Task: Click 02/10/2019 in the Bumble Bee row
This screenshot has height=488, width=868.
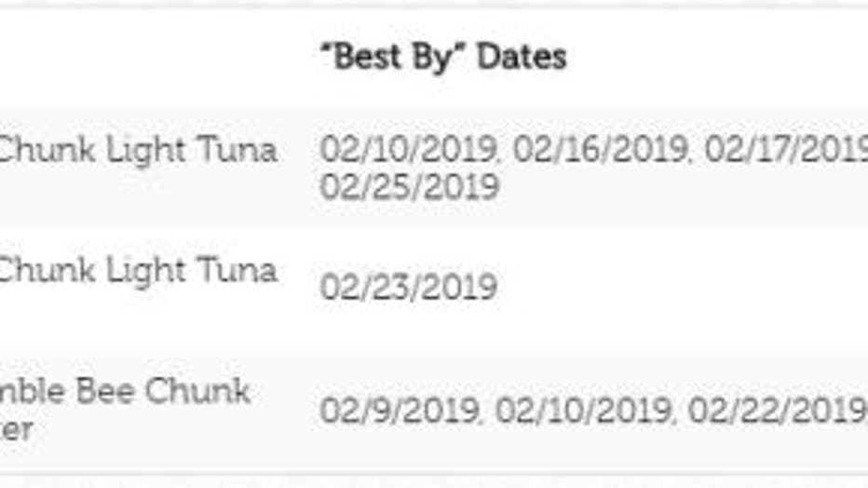Action: pyautogui.click(x=583, y=411)
